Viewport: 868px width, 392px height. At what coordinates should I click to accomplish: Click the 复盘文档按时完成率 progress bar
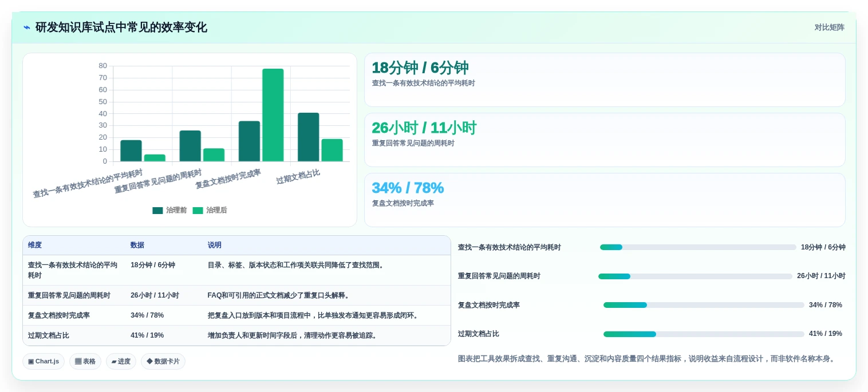click(704, 305)
